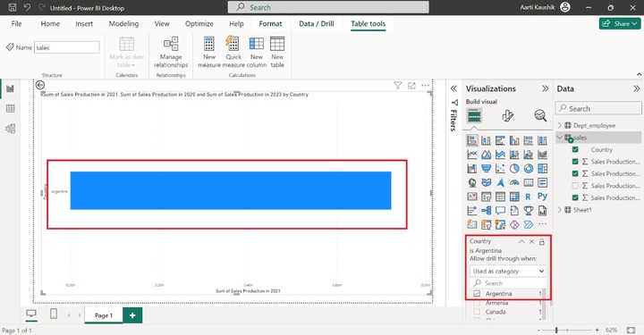Adjust the zoom slider handle
644x335 pixels.
pos(556,330)
